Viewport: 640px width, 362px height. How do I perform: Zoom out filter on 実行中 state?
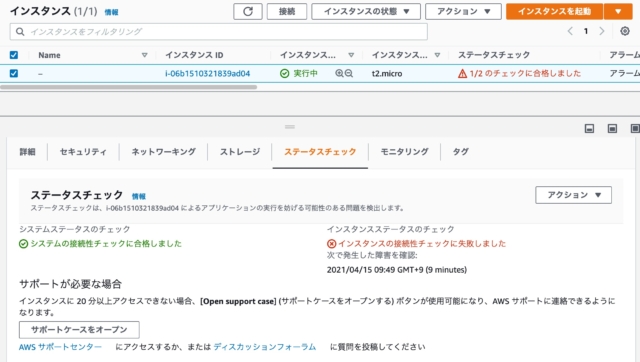click(349, 73)
